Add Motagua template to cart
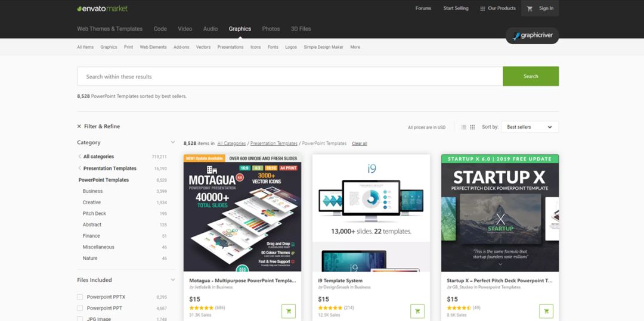The width and height of the screenshot is (644, 321). [x=289, y=311]
